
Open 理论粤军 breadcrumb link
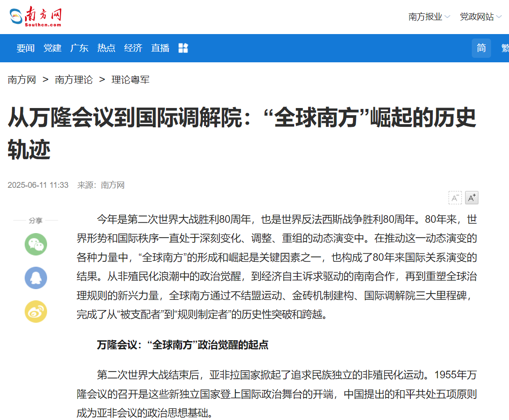click(x=131, y=80)
